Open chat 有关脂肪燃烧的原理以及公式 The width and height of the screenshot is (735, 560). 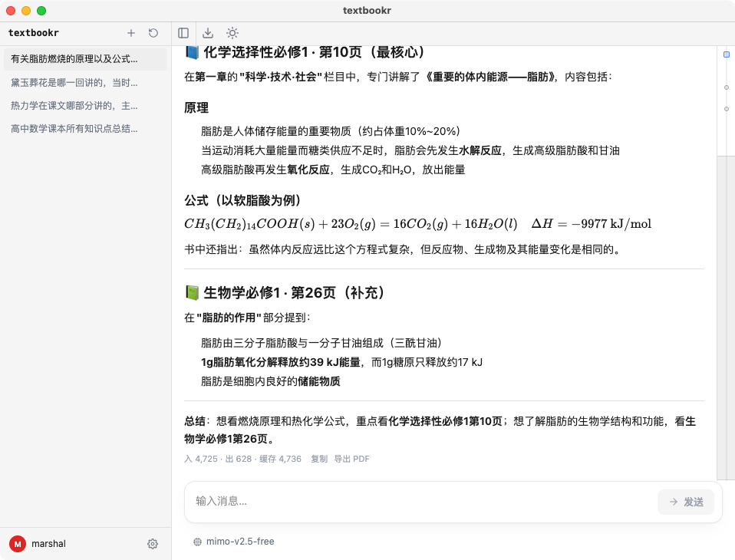tap(85, 59)
